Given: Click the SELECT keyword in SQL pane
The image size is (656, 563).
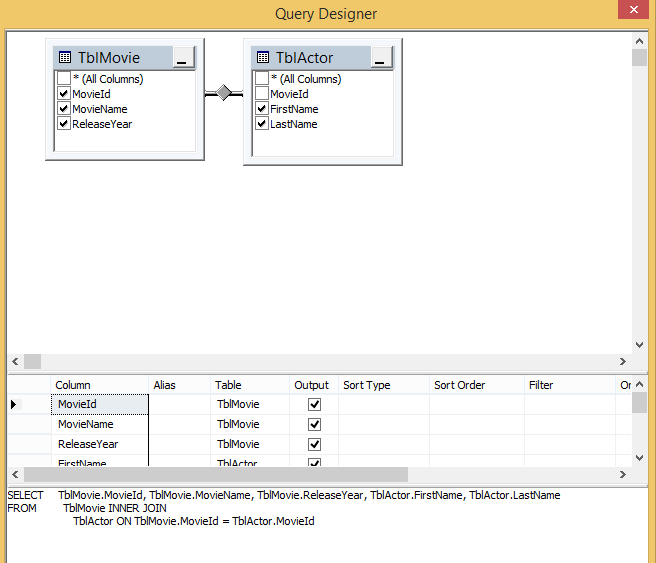Looking at the screenshot, I should pos(25,495).
